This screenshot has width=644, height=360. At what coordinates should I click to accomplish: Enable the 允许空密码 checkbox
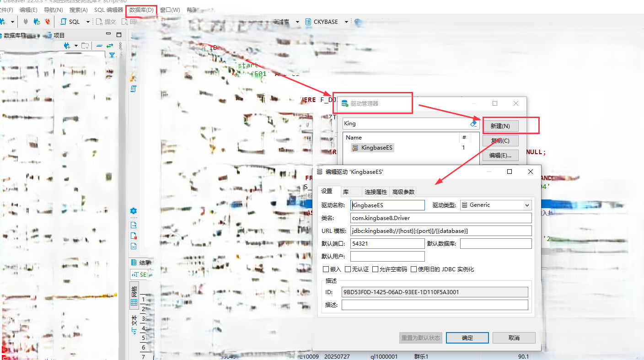click(x=375, y=269)
